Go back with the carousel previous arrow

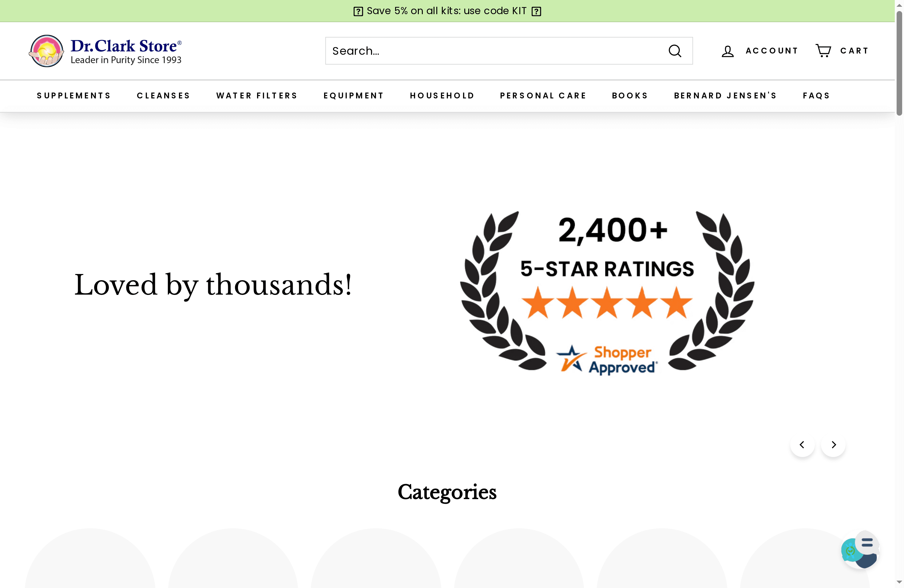coord(802,444)
